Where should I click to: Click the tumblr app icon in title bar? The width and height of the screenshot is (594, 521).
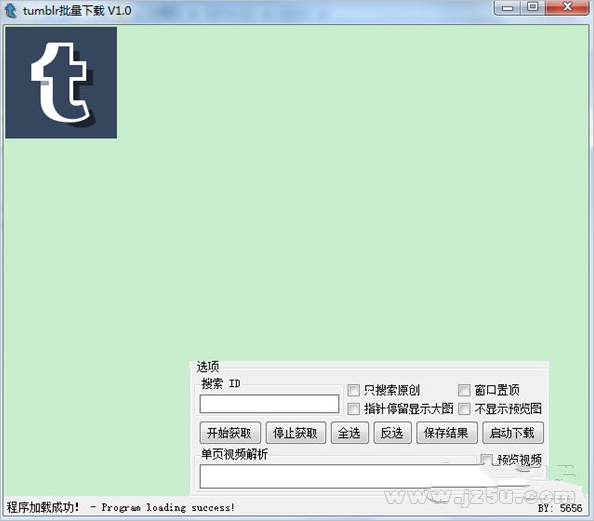pos(11,10)
